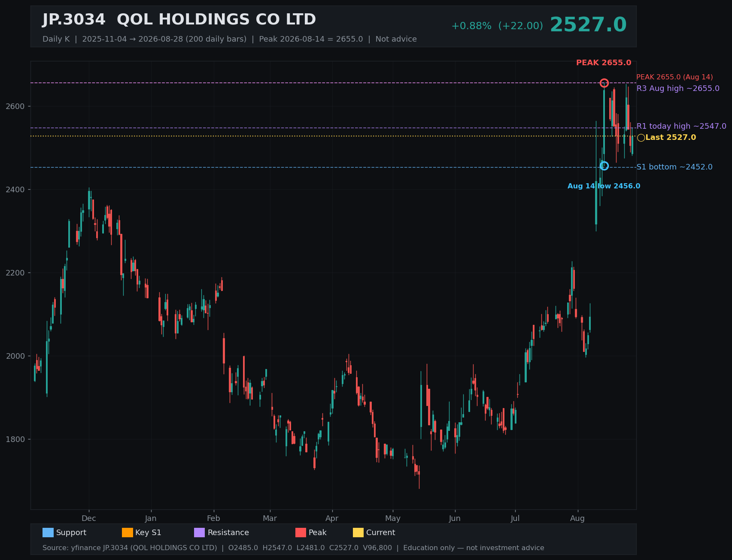This screenshot has height=560, width=732.
Task: Click the Jan date axis label
Action: 151,518
